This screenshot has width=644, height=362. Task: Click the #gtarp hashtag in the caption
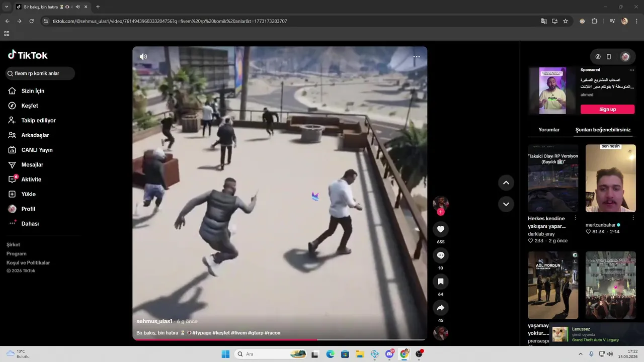pos(255,333)
